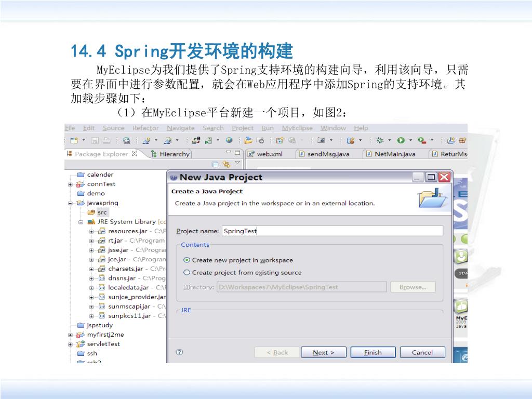
Task: Switch to the Hierarchy tab
Action: [170, 154]
